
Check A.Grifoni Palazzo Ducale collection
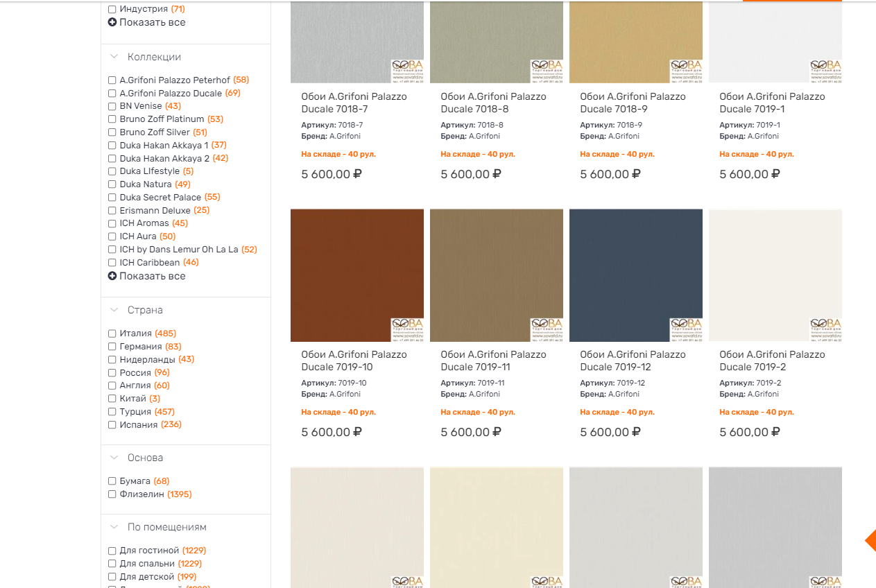pyautogui.click(x=112, y=94)
